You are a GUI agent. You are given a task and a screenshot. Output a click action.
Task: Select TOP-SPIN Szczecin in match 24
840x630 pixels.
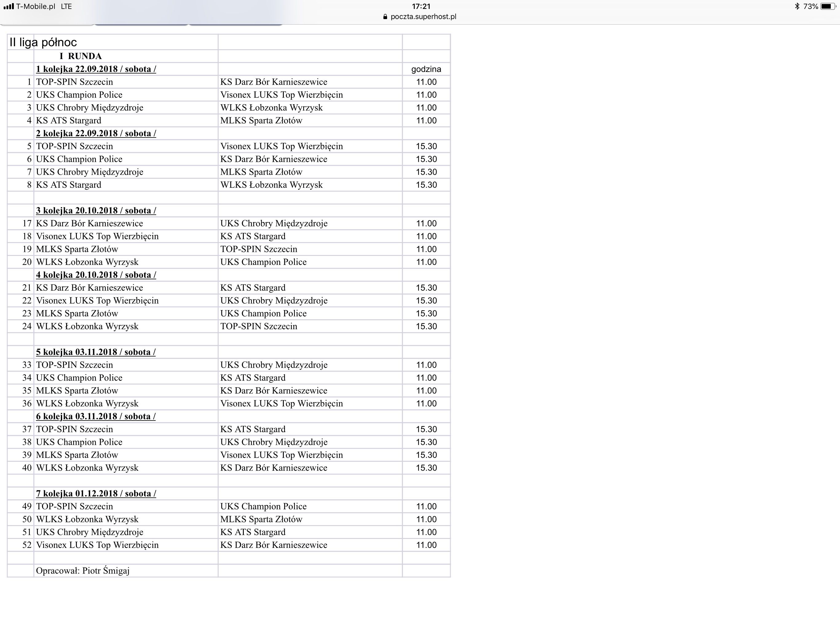[x=259, y=326]
